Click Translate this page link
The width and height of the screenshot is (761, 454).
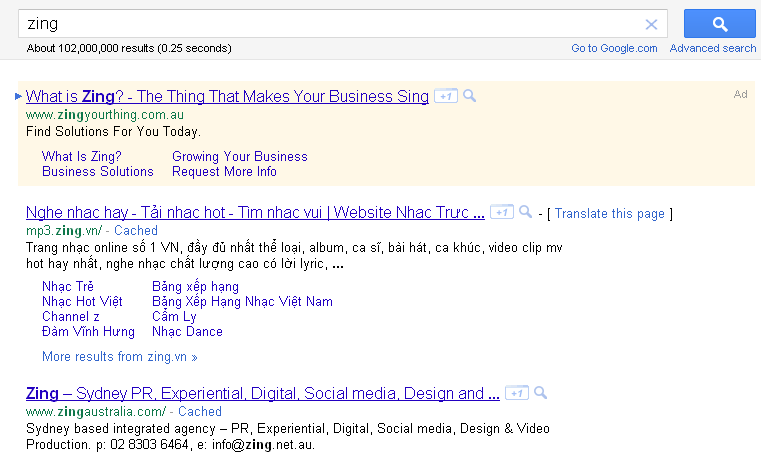(610, 214)
